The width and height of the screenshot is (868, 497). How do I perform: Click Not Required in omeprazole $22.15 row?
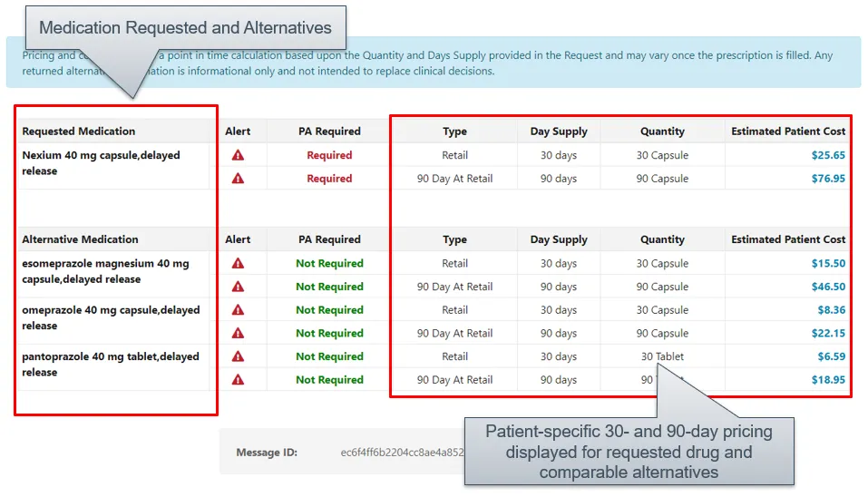(x=329, y=333)
